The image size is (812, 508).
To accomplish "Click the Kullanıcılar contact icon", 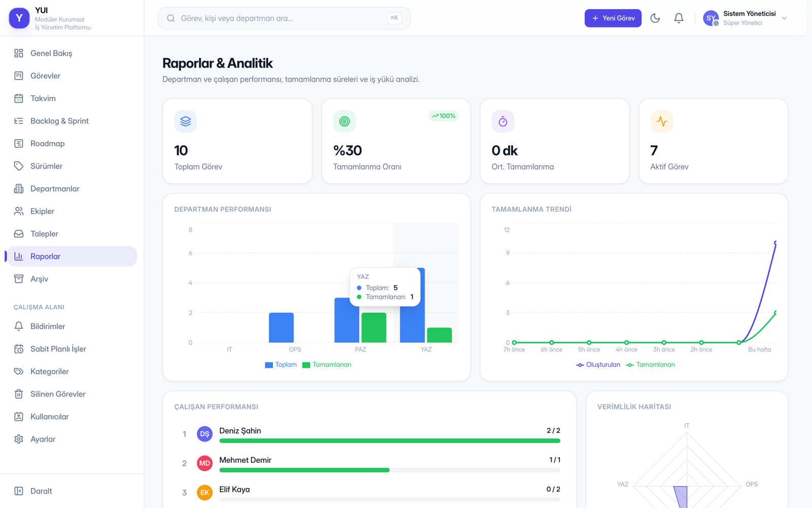I will [19, 417].
